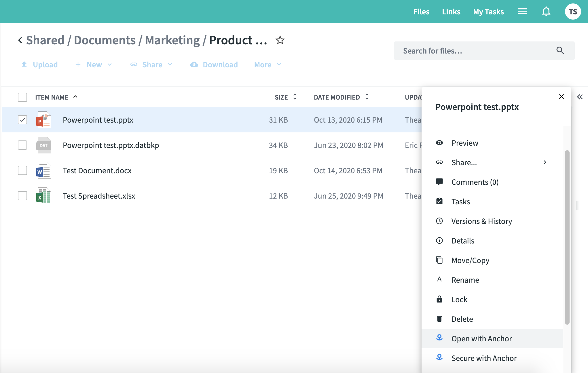Expand the Share submenu arrow in panel
This screenshot has height=373, width=588.
(x=545, y=162)
